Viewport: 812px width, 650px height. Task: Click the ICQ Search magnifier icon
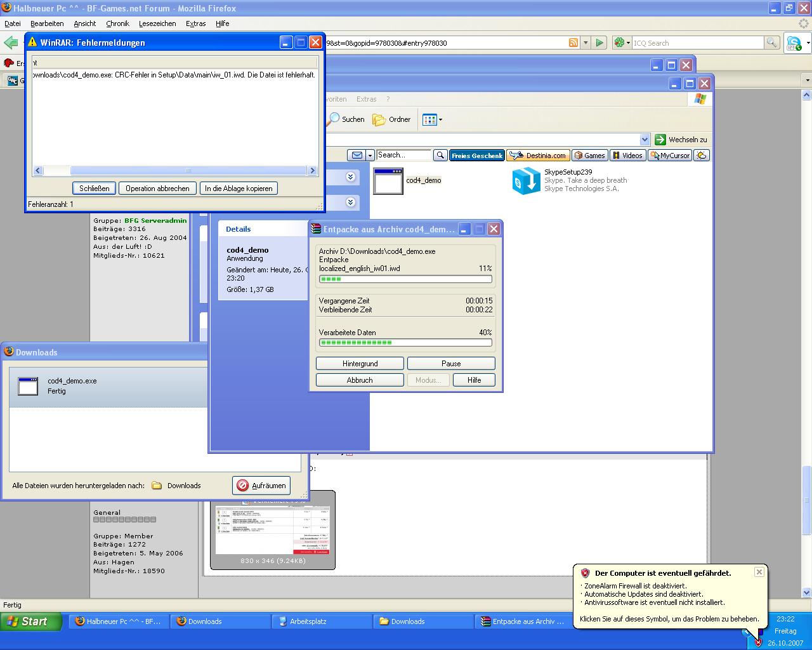point(771,43)
